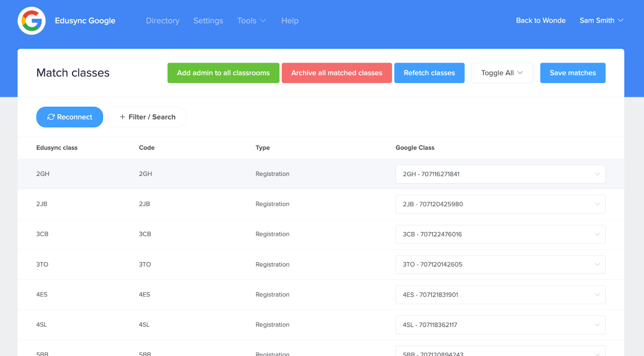This screenshot has width=644, height=356.
Task: Open the Directory menu item
Action: point(163,21)
